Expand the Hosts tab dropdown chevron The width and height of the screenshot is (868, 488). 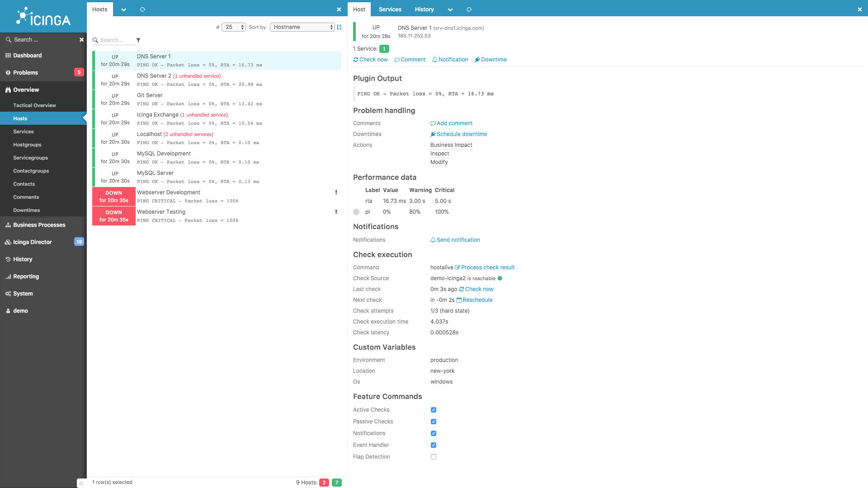coord(123,9)
